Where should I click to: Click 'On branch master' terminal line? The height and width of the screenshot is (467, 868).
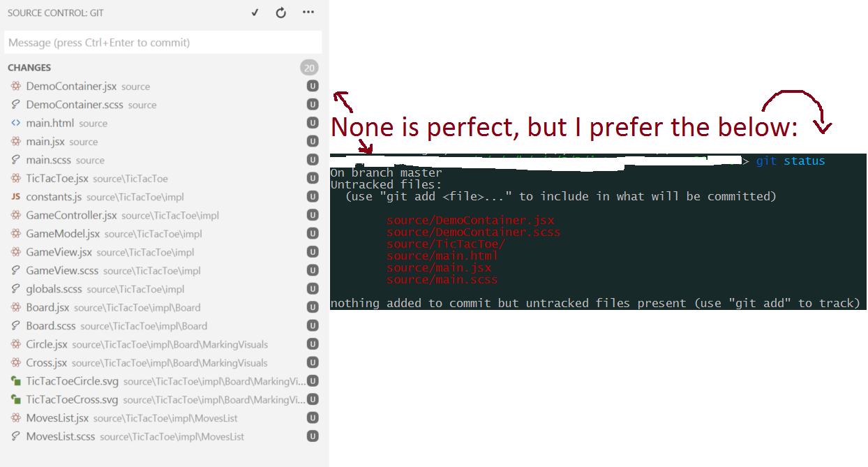pos(386,172)
